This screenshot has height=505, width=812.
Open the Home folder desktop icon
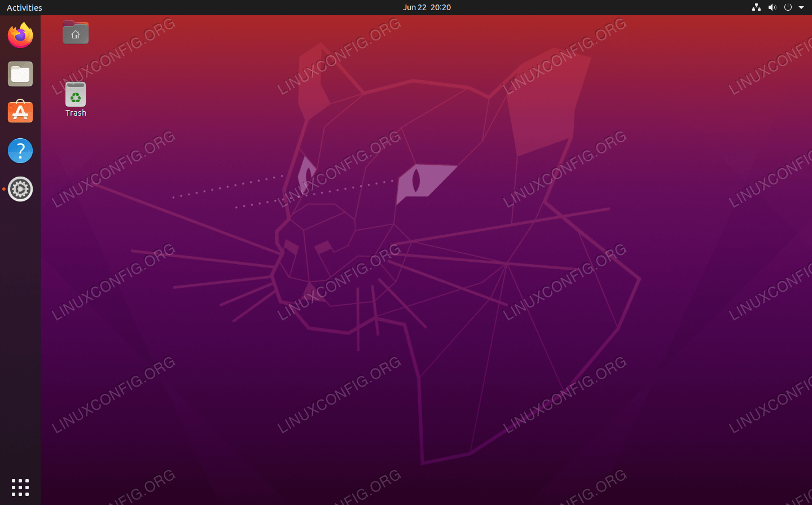(x=76, y=33)
